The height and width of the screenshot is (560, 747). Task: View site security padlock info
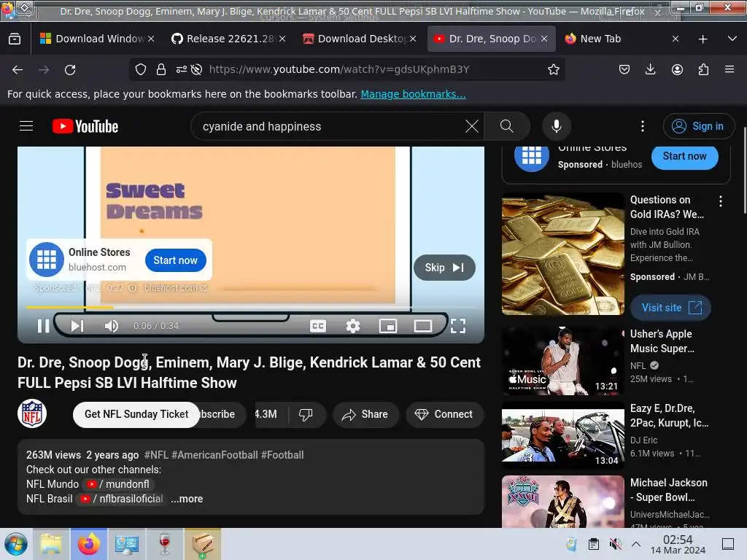[x=161, y=69]
